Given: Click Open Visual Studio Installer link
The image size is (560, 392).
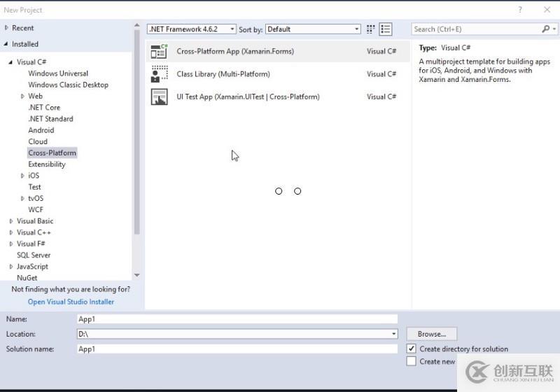Looking at the screenshot, I should pos(71,302).
